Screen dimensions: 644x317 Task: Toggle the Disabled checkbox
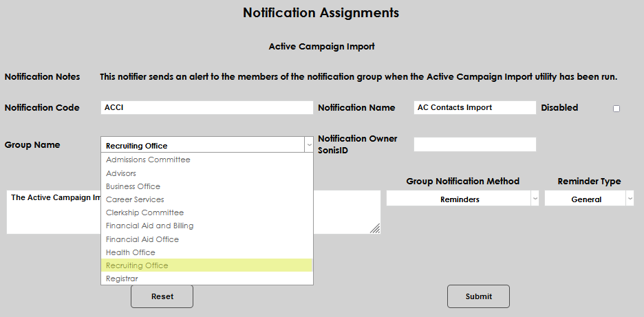(x=616, y=109)
